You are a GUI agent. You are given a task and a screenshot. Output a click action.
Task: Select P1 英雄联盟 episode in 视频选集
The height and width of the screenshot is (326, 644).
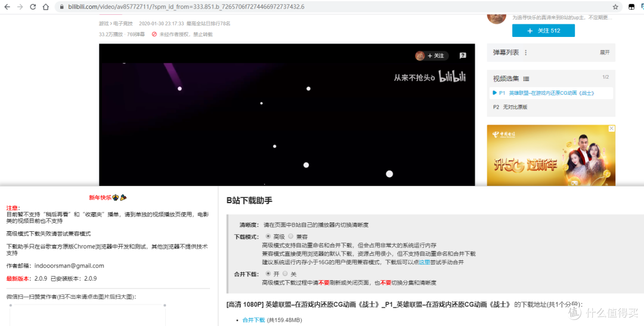551,93
